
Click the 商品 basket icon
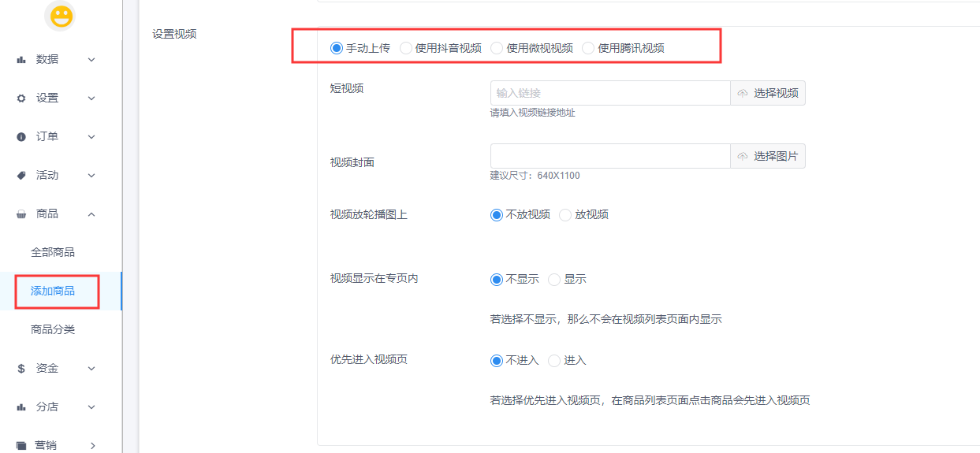pyautogui.click(x=21, y=214)
